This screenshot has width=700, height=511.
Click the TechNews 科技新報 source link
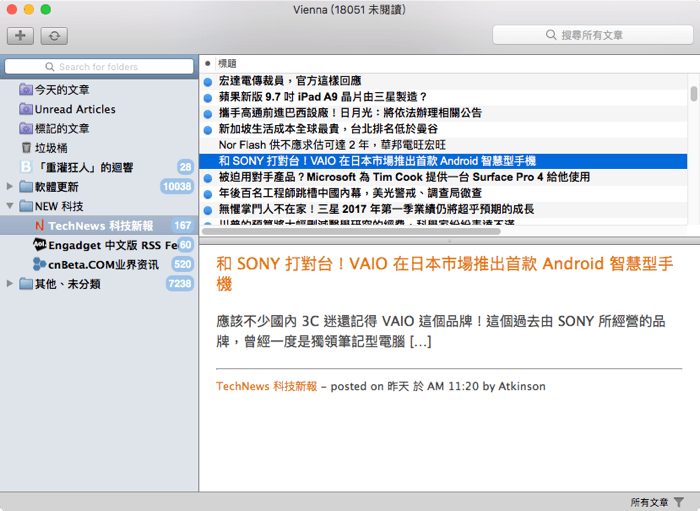[x=266, y=385]
